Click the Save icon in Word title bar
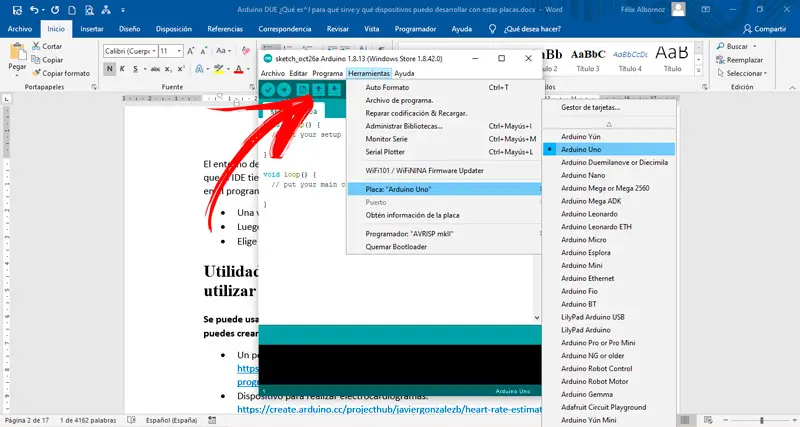The width and height of the screenshot is (800, 427). 17,10
